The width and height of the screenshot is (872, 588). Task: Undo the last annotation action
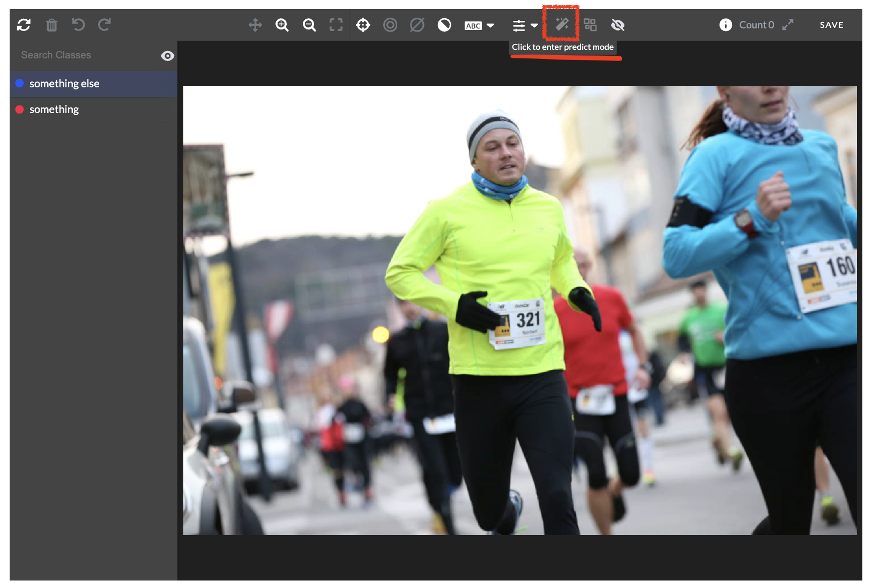point(78,25)
